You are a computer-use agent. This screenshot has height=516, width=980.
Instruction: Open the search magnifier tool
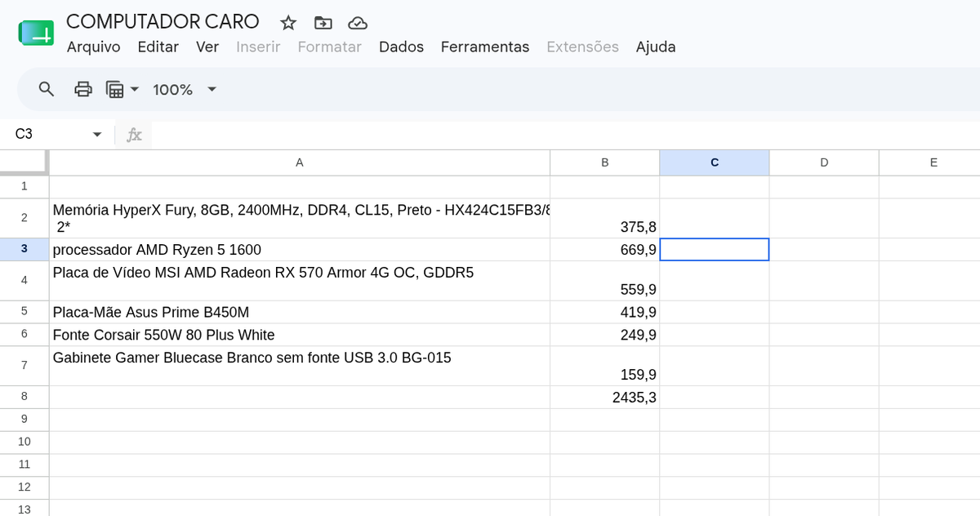pos(47,89)
